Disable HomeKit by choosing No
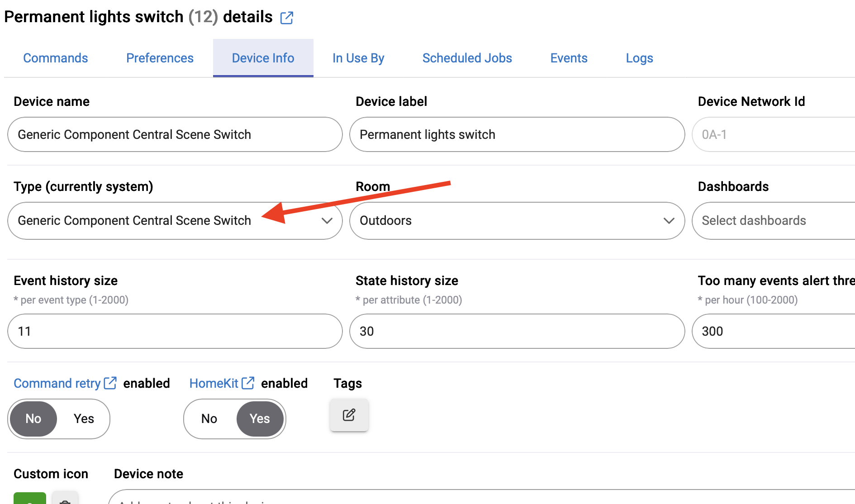The image size is (855, 504). pos(209,419)
